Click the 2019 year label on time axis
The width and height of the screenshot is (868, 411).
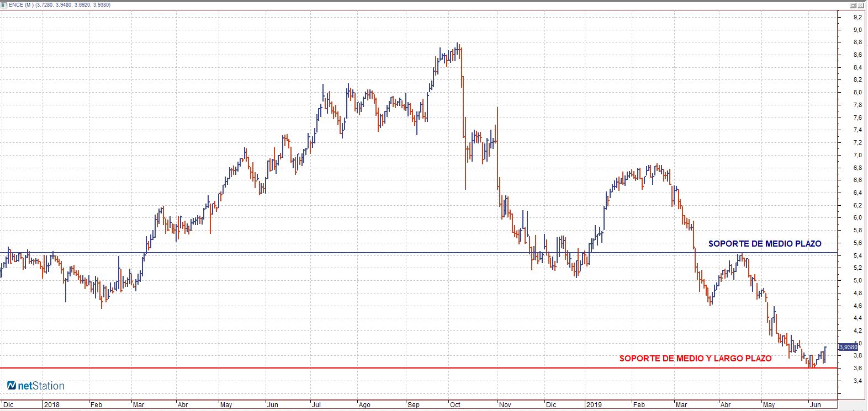[x=595, y=404]
